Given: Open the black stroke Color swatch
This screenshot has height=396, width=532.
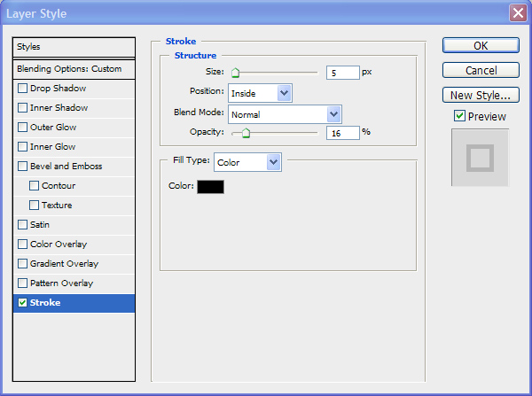Looking at the screenshot, I should point(211,187).
